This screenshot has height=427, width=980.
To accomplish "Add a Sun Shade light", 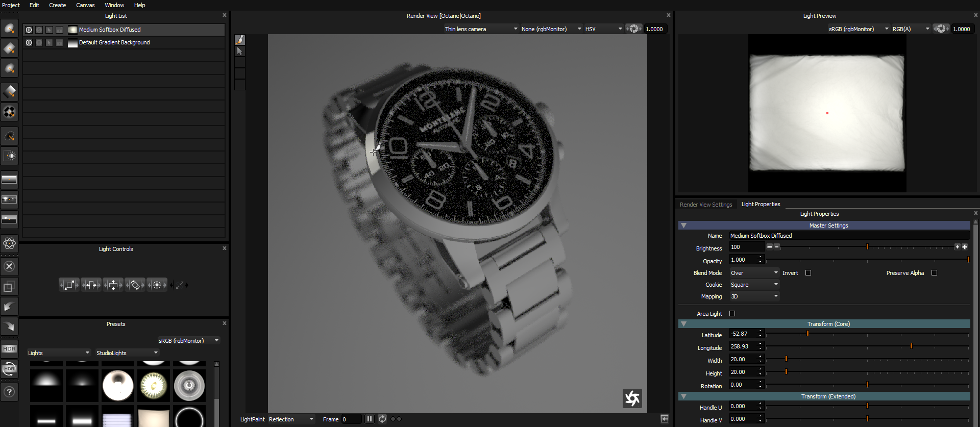I will click(9, 156).
